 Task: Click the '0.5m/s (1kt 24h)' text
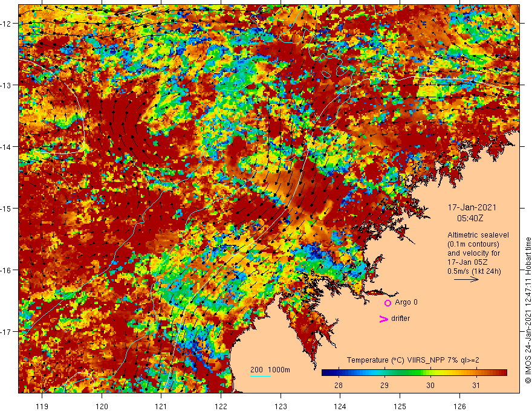(x=474, y=271)
